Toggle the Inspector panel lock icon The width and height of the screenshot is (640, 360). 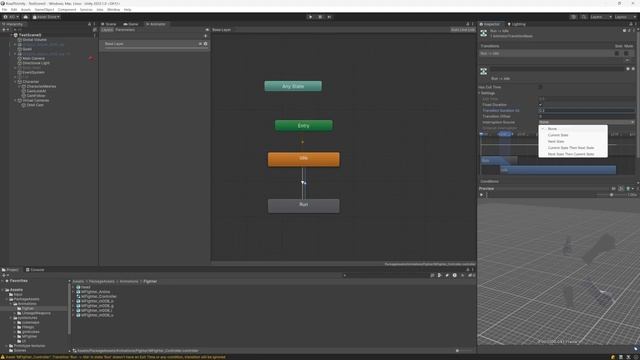tap(631, 24)
